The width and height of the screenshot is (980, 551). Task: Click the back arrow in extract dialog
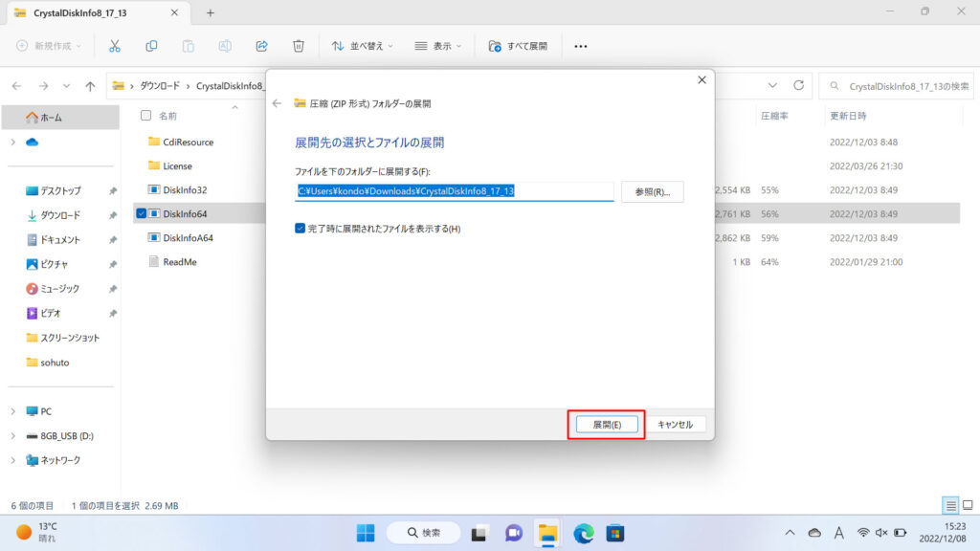click(277, 103)
